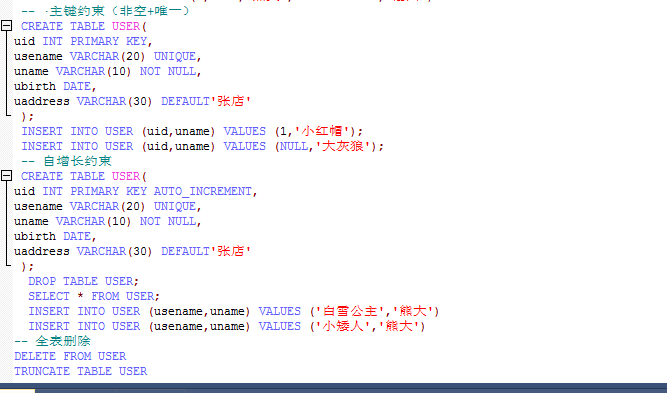Click the second 'uname VARCHAR(10) NOT NULL,' line
The image size is (667, 393).
coord(108,221)
